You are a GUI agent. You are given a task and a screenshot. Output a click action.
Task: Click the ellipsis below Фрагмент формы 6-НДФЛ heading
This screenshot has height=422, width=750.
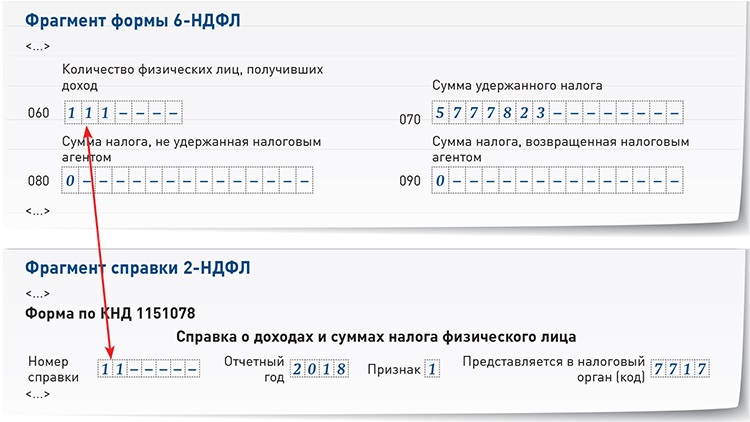37,46
